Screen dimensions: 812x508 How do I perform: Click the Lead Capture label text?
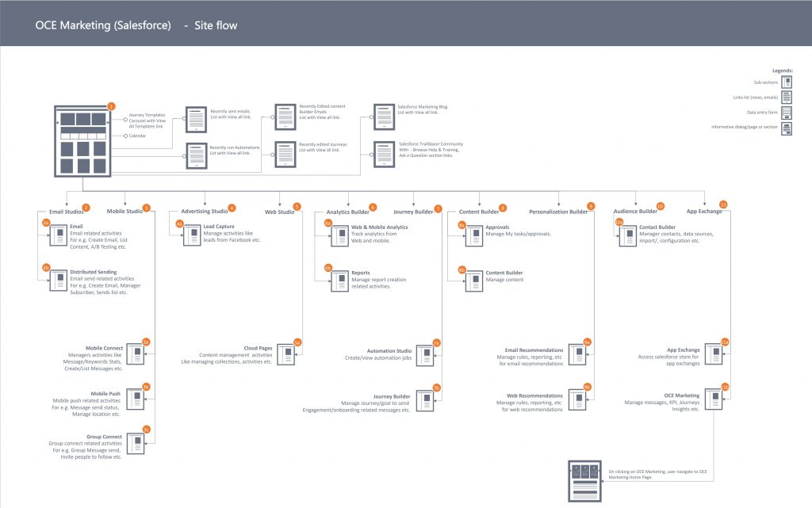click(x=219, y=227)
